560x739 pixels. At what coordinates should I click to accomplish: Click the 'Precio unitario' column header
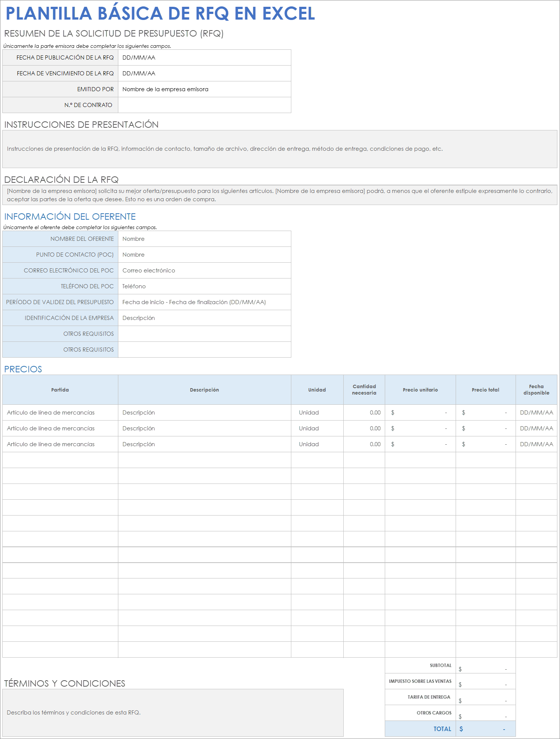coord(420,390)
